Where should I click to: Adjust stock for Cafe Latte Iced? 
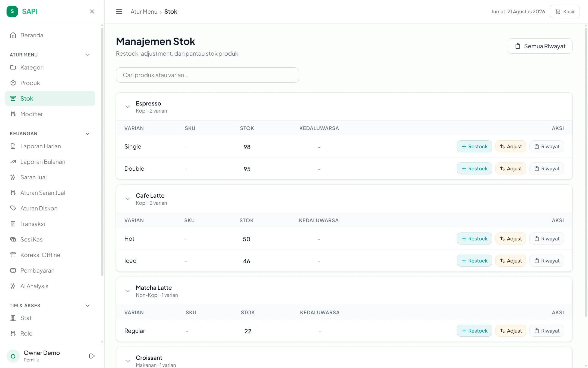coord(511,261)
